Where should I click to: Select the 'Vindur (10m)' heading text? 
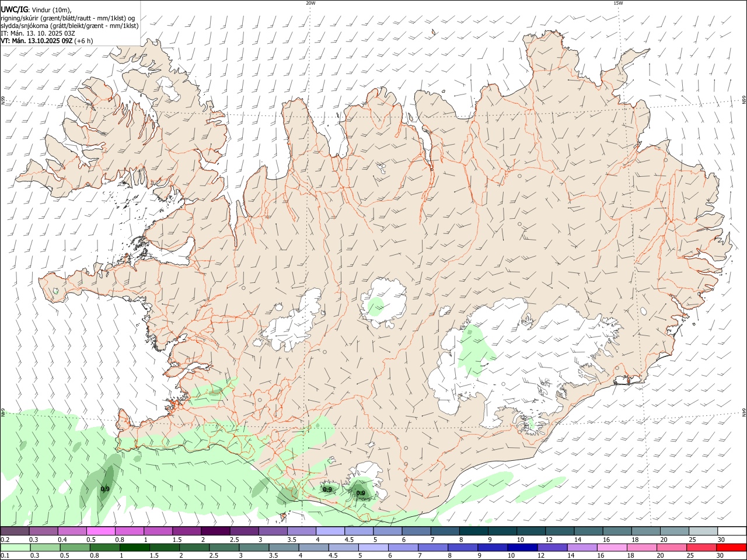click(51, 10)
